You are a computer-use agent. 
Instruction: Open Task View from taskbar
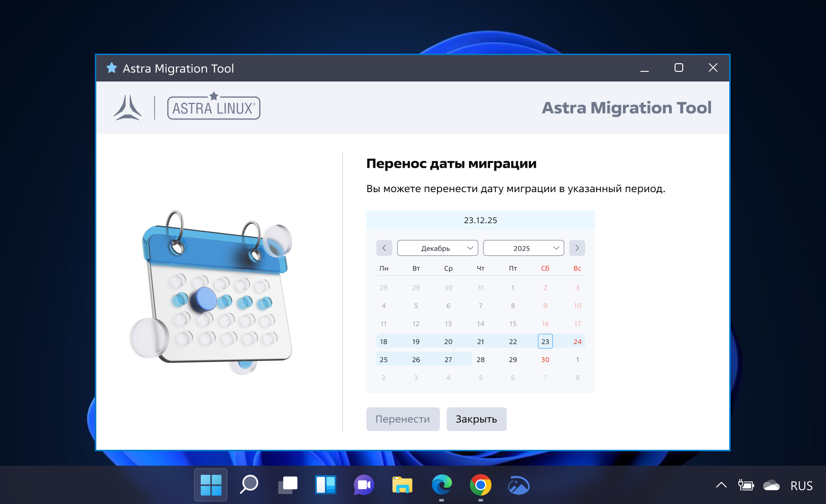click(x=288, y=485)
